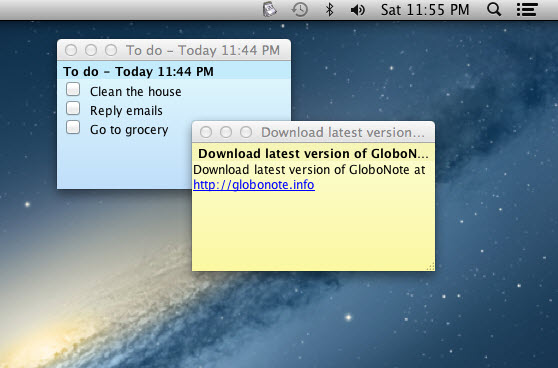Click the bold To do – Today 11:44 PM heading
558x368 pixels.
138,72
